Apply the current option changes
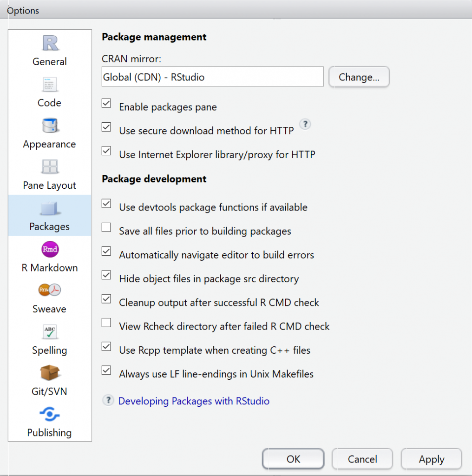Viewport: 472px width, 476px height. point(432,459)
